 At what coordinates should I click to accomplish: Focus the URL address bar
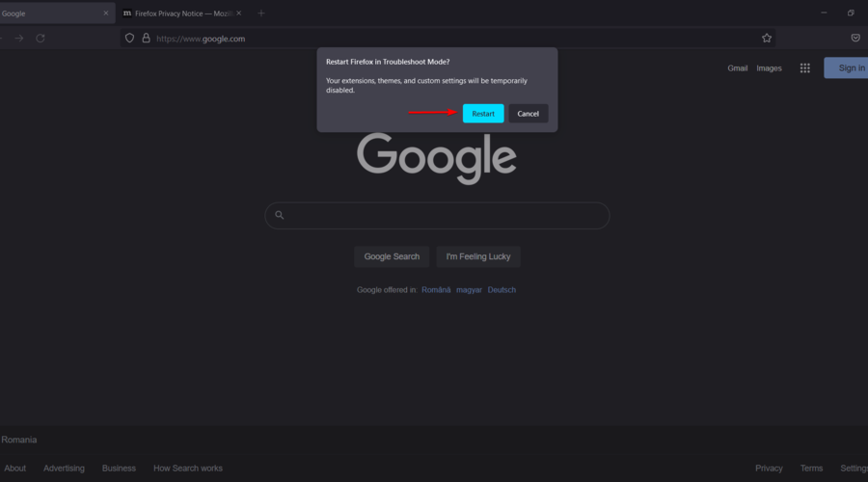pyautogui.click(x=448, y=39)
